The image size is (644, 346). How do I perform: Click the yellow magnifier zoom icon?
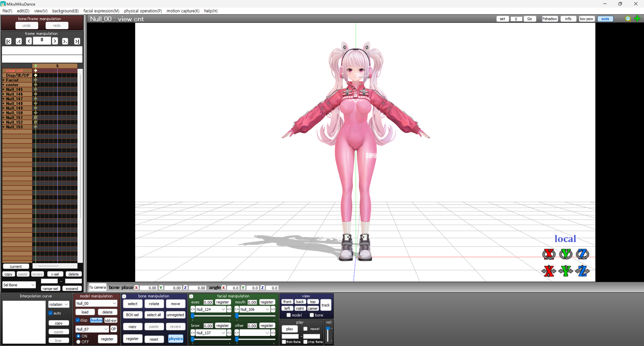(x=628, y=19)
